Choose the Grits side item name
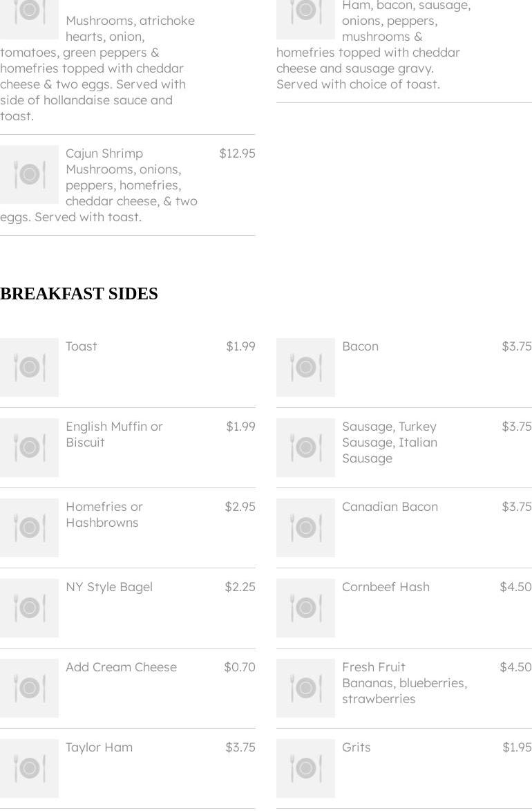Viewport: 532px width, 811px height. click(x=357, y=747)
